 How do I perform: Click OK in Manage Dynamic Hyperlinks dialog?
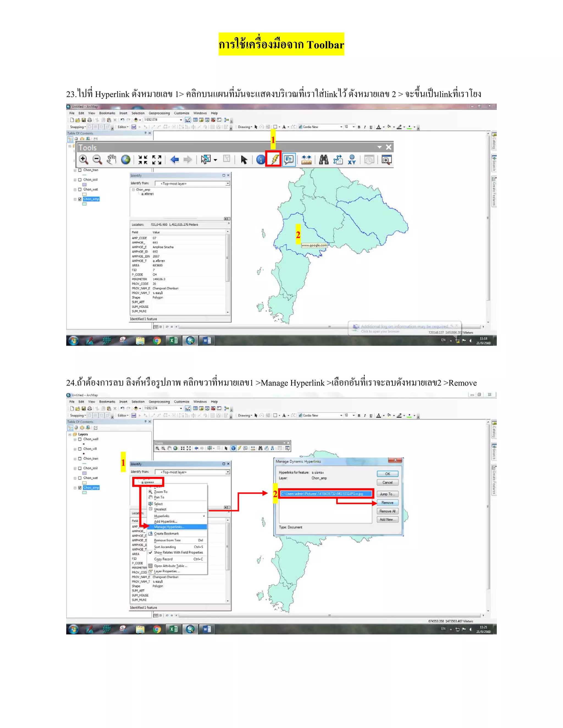pos(387,474)
